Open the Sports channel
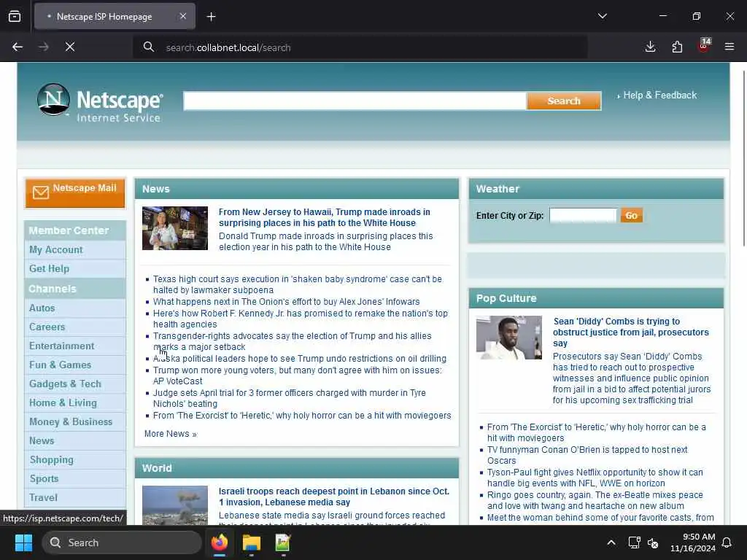Screen dimensions: 747x560 coord(44,479)
